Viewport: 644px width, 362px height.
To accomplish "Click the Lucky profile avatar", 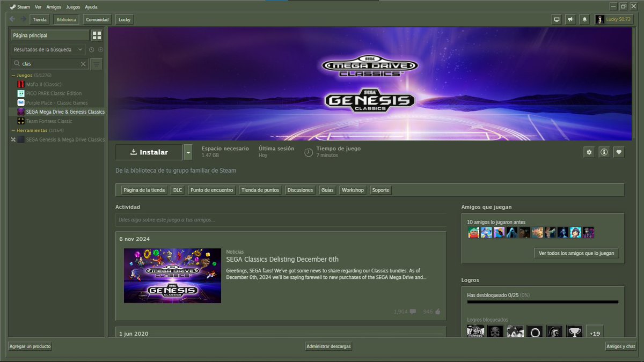I will click(x=600, y=19).
